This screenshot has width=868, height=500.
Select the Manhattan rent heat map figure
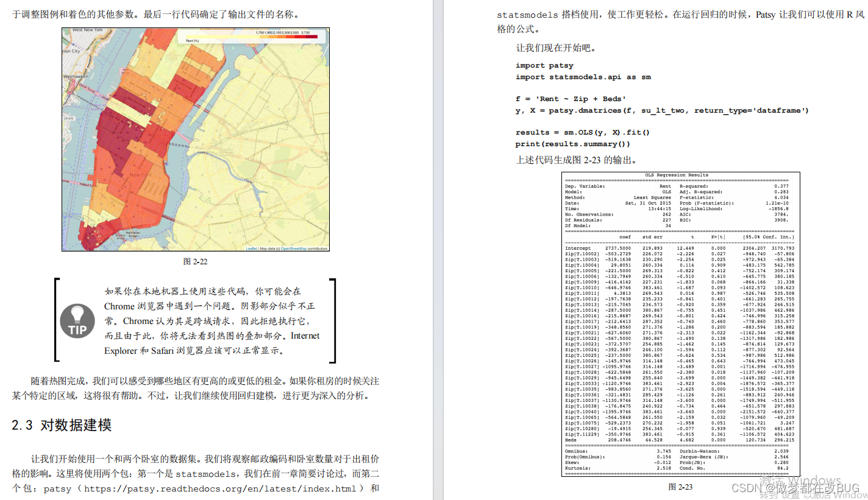pos(196,139)
